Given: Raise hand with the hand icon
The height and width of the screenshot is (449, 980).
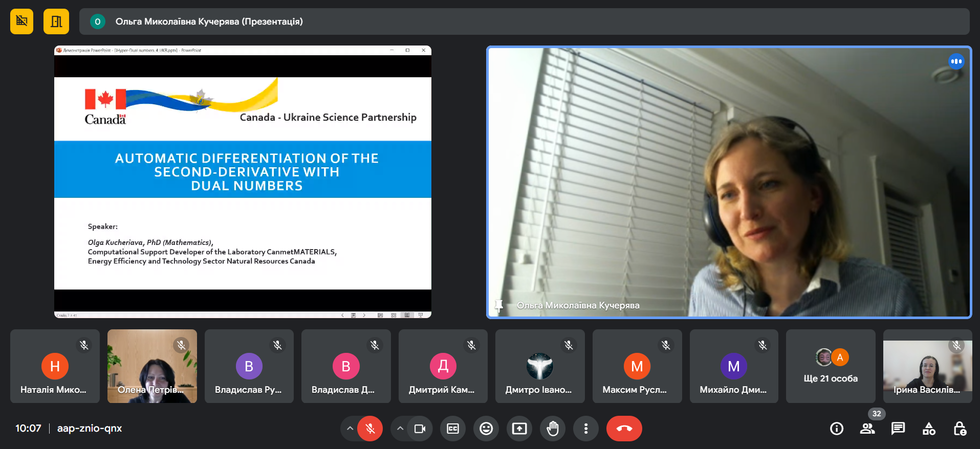Looking at the screenshot, I should pos(553,429).
